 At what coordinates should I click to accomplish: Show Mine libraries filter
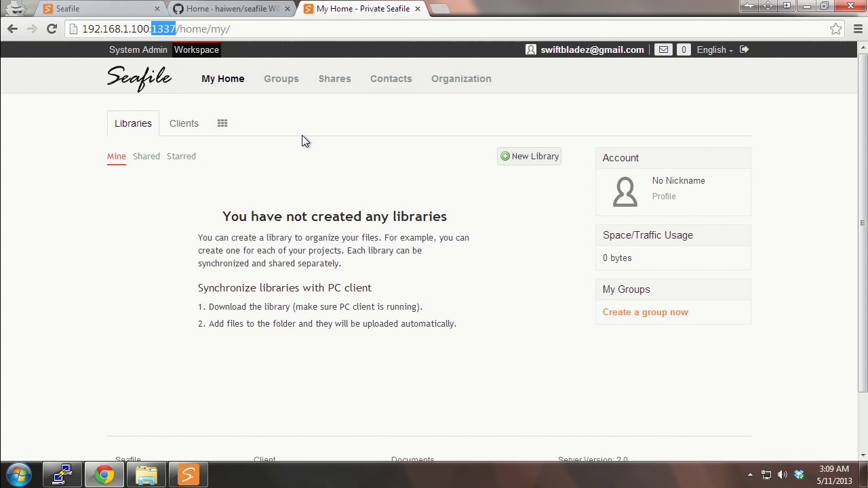point(116,156)
